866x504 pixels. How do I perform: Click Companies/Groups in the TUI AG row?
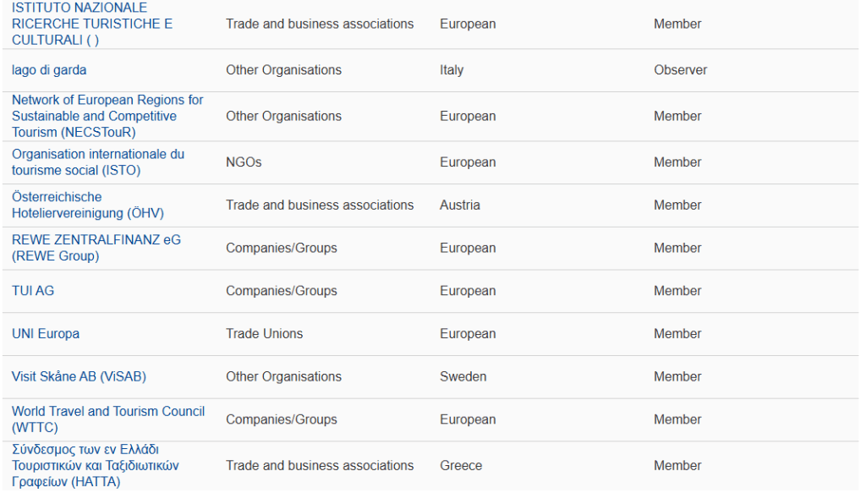(281, 291)
